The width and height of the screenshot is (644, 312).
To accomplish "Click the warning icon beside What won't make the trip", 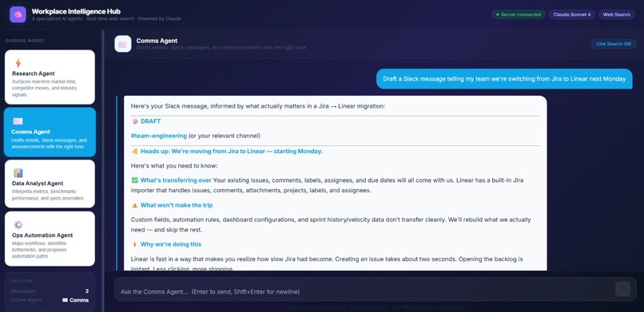I will click(135, 205).
